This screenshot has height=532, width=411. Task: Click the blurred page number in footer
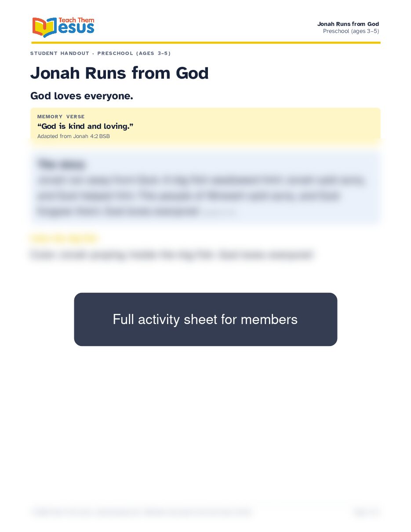[x=366, y=512]
